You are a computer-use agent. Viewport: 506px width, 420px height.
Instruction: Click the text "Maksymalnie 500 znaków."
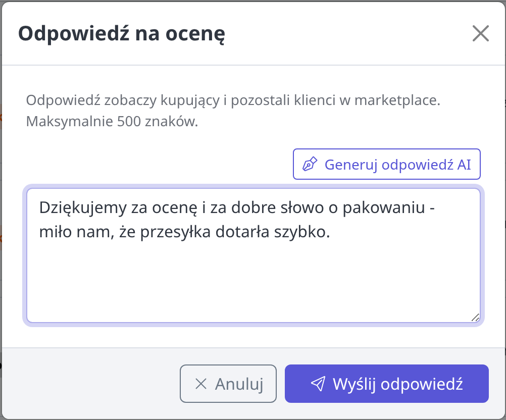112,122
